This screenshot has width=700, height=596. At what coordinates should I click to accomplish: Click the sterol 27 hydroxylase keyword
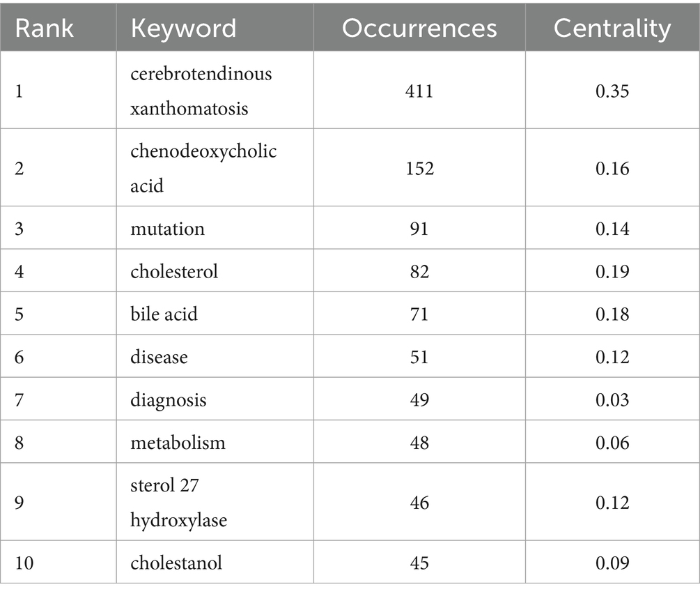(x=178, y=502)
